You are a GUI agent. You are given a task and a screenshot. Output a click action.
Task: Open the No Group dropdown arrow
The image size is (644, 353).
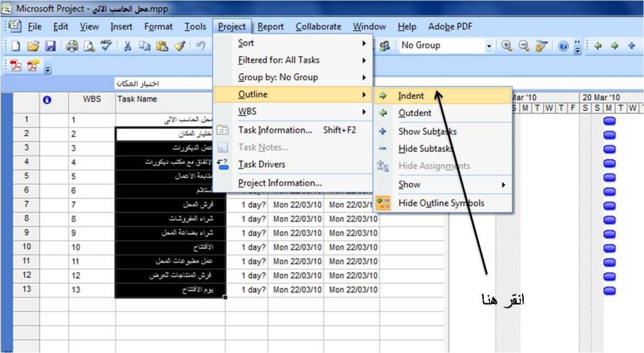[489, 46]
